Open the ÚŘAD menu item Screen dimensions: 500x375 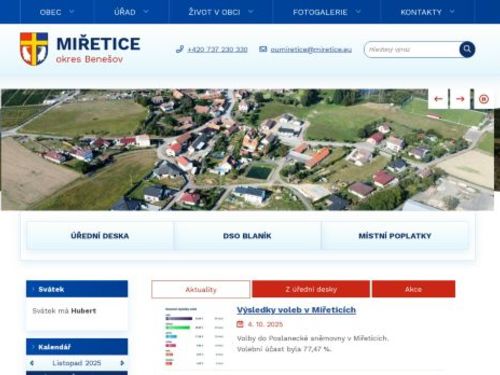point(125,12)
